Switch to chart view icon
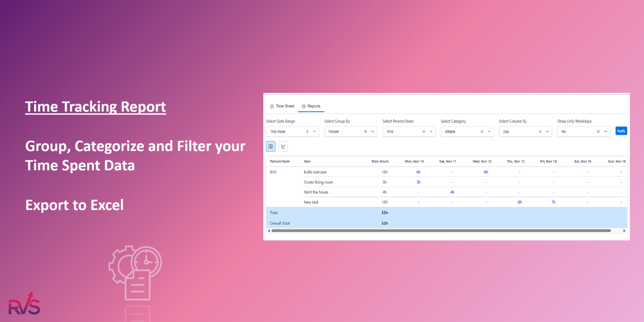 [283, 146]
